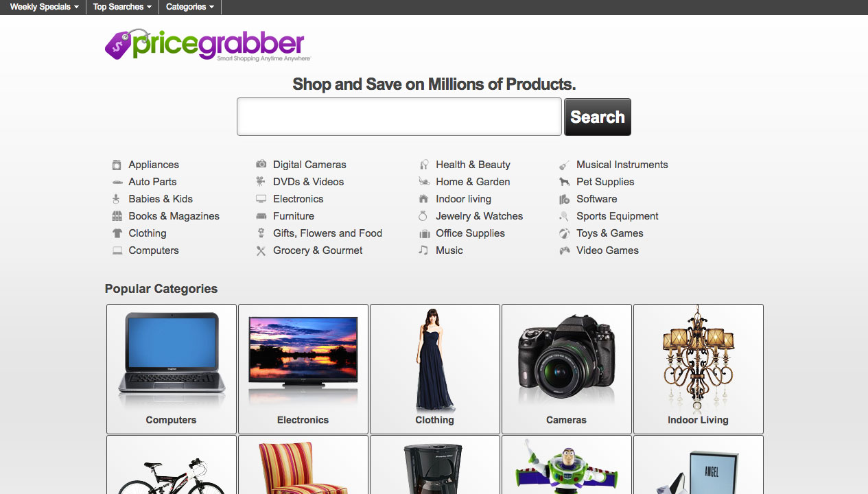Click the Music note icon
The height and width of the screenshot is (494, 868).
(423, 250)
